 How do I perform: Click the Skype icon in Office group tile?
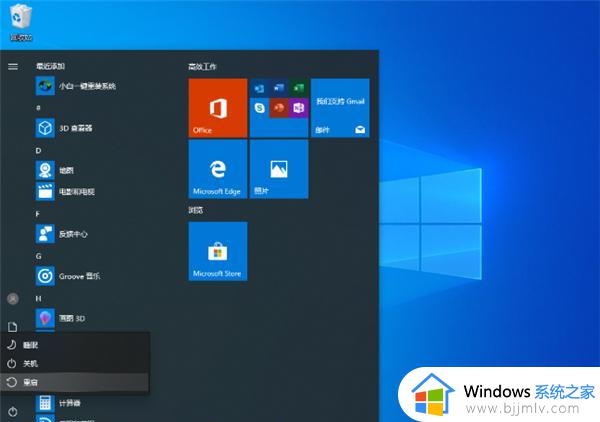click(x=260, y=108)
